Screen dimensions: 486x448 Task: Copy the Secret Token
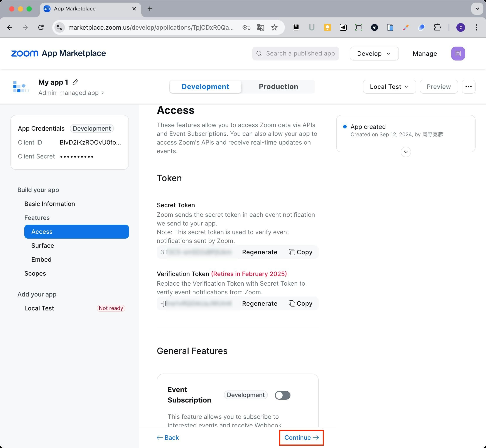point(300,252)
